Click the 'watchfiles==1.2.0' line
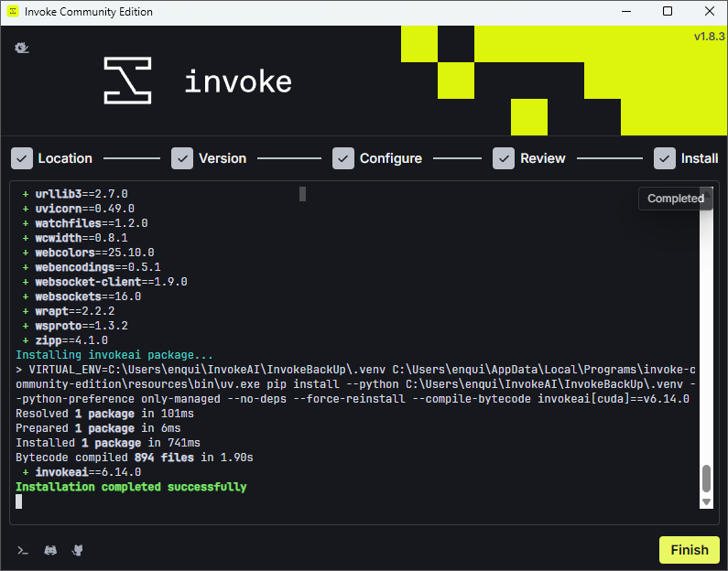 85,223
